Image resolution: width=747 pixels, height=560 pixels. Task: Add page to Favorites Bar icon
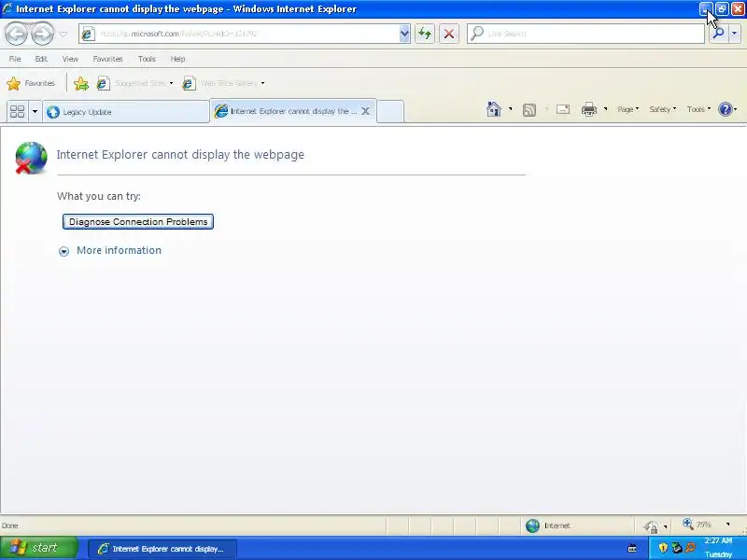tap(81, 83)
